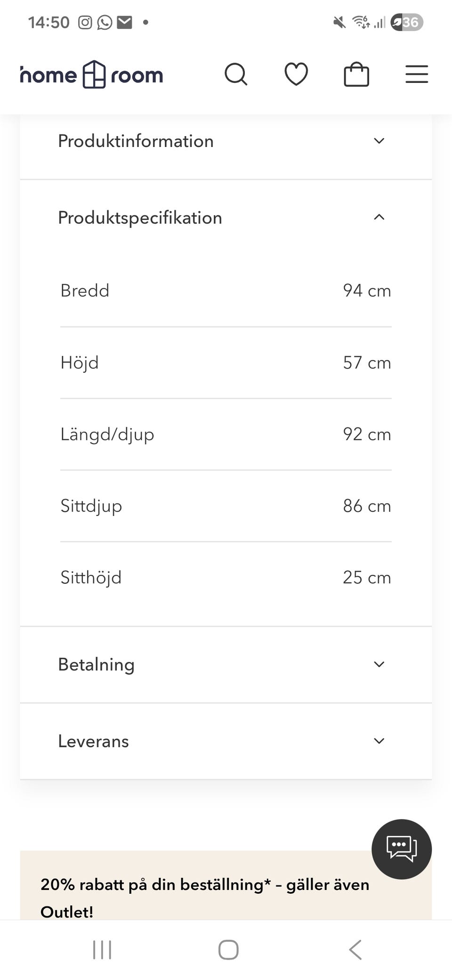Viewport: 452px width, 980px height.
Task: Tap the Produktspecifikation heading
Action: coord(140,218)
